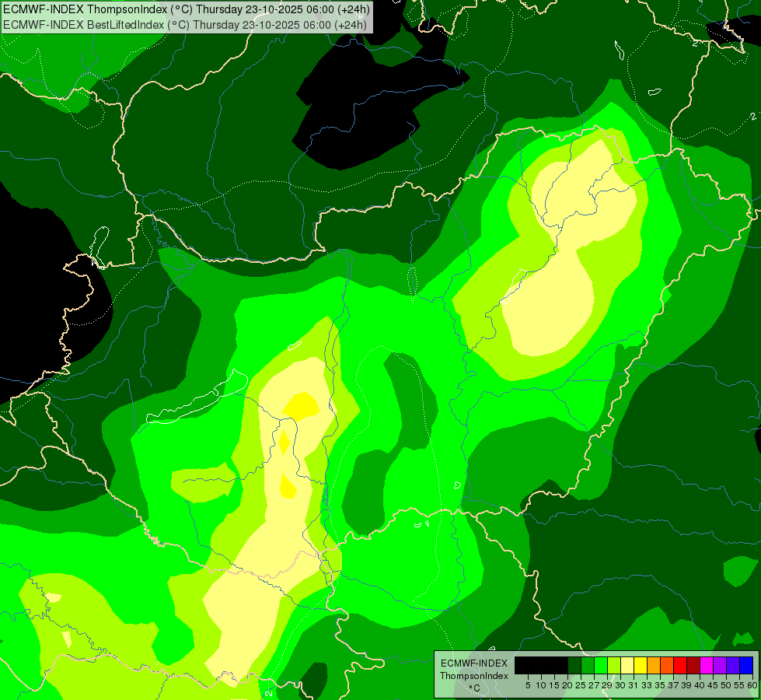The height and width of the screenshot is (700, 761).
Task: Click the °C unit label in legend
Action: 475,688
